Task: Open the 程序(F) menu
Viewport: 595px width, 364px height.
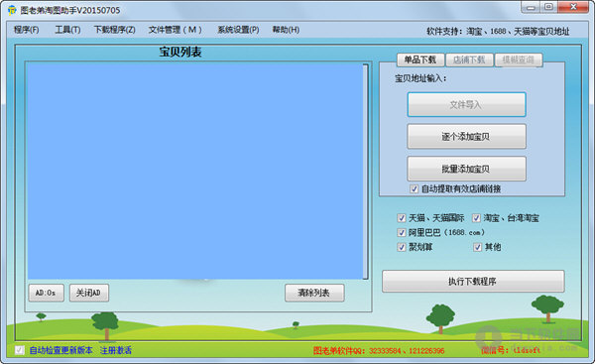Action: click(x=26, y=30)
